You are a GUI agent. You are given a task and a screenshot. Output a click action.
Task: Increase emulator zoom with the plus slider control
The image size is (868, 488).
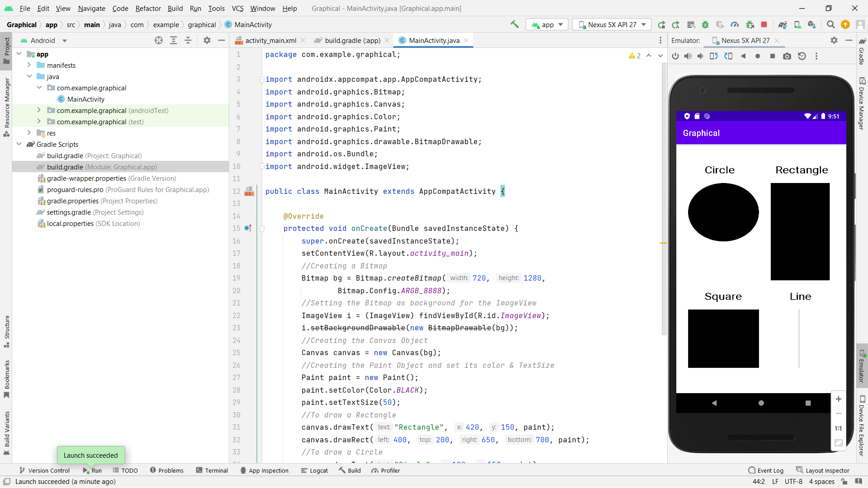coord(839,399)
